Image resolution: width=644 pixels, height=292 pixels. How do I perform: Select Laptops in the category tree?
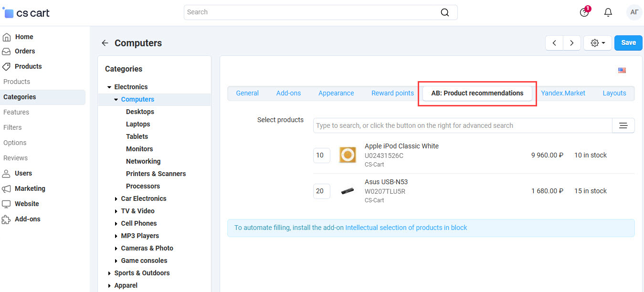pos(138,124)
